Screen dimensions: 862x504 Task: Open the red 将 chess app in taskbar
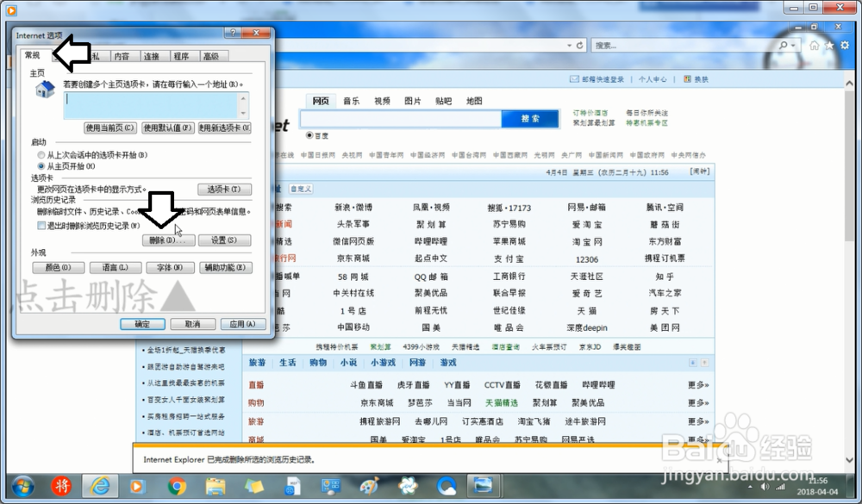[61, 487]
